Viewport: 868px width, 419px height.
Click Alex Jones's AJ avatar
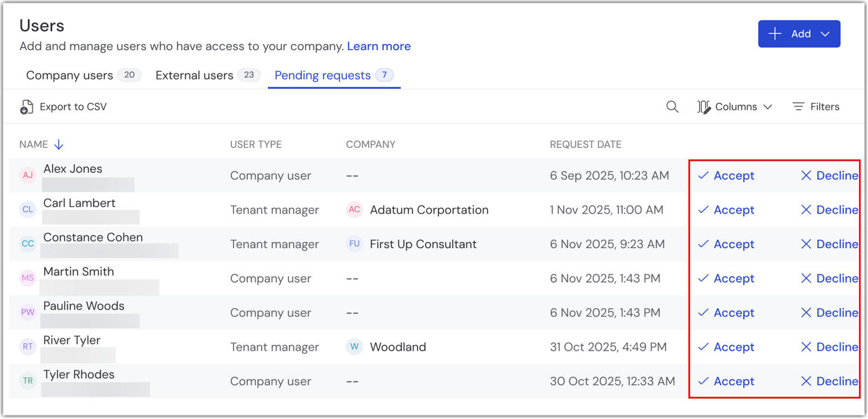(x=28, y=176)
